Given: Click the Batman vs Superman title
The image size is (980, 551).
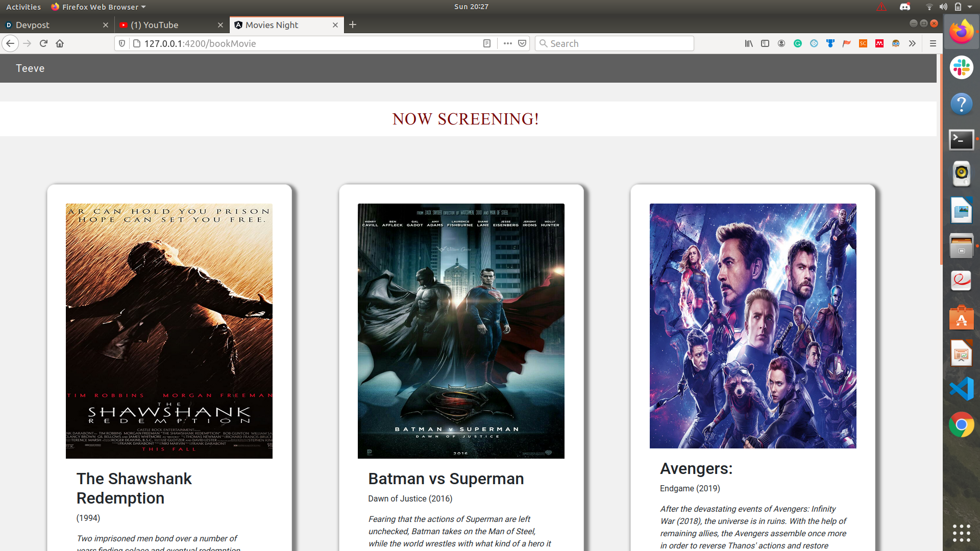Looking at the screenshot, I should (446, 479).
